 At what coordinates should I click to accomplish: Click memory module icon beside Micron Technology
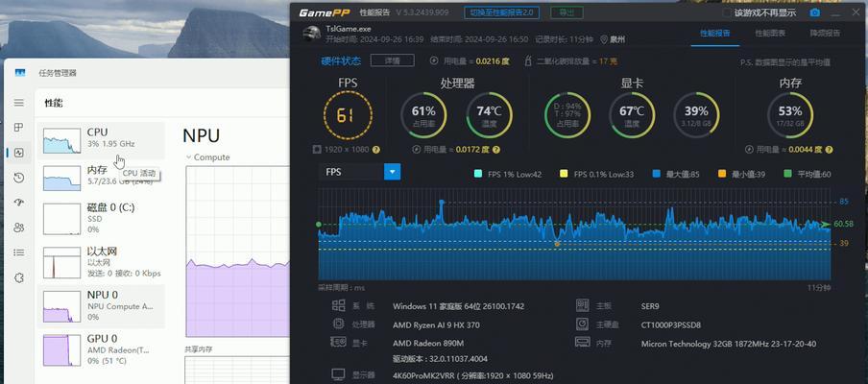pos(582,343)
